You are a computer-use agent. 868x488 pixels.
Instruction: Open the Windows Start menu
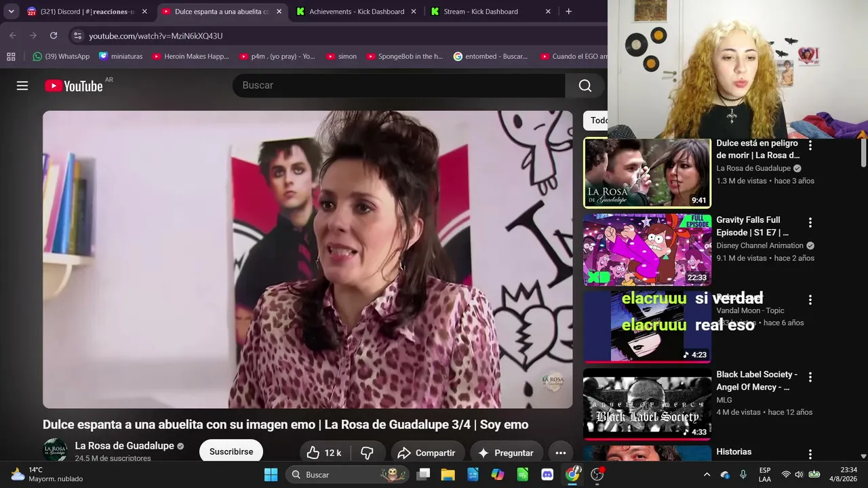(271, 474)
